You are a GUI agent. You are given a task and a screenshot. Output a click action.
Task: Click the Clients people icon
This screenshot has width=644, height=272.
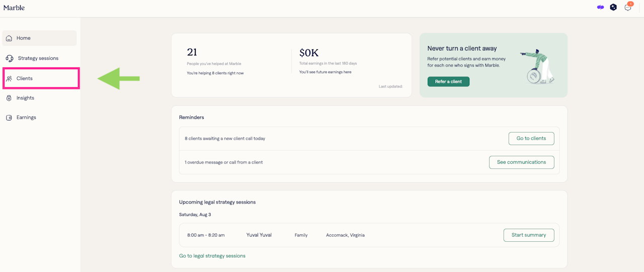[x=9, y=79]
